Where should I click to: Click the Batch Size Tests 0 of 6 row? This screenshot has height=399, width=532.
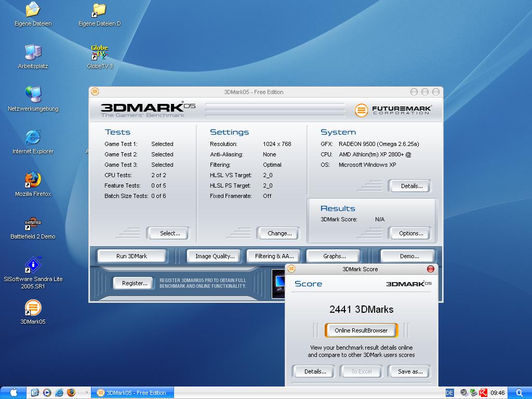pyautogui.click(x=136, y=196)
